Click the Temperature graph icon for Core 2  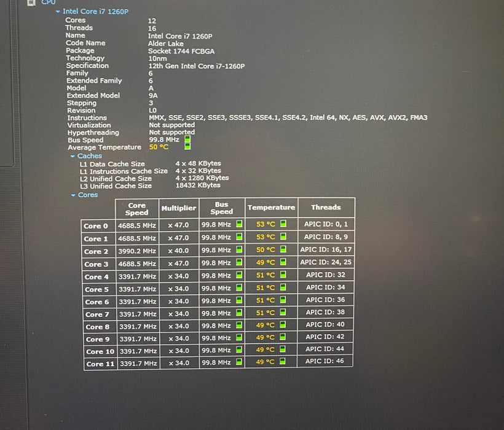(284, 250)
